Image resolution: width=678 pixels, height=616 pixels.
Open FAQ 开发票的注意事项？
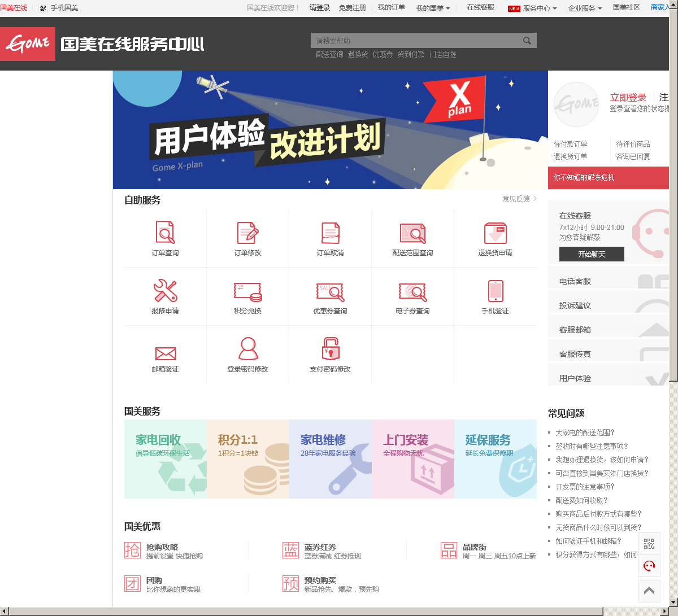[x=585, y=487]
